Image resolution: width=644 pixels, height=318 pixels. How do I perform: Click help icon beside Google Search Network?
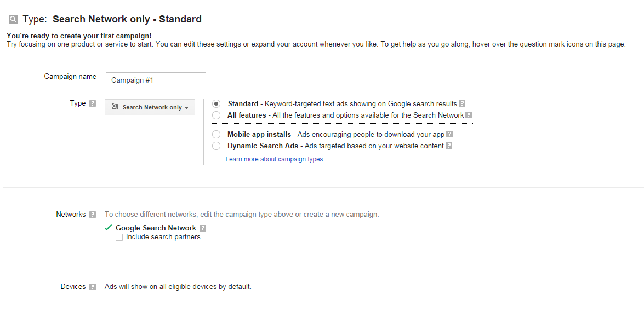click(203, 228)
